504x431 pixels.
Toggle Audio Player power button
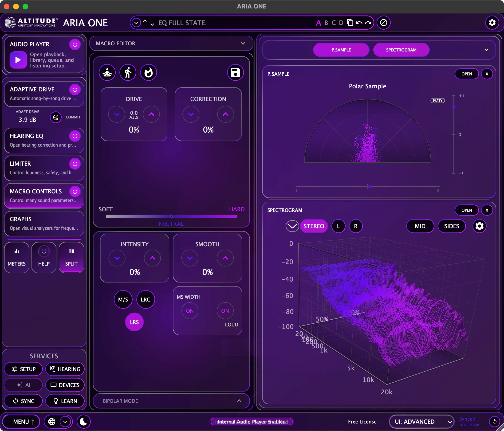click(x=75, y=44)
